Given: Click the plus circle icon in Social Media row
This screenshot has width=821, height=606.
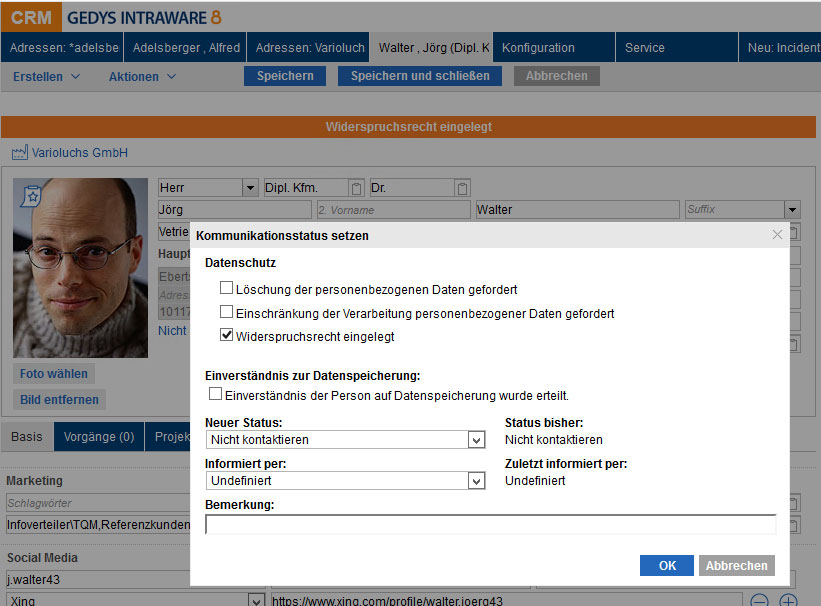Looking at the screenshot, I should [x=788, y=601].
